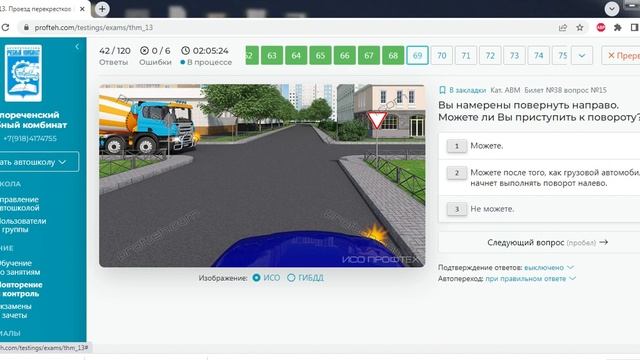This screenshot has height=360, width=640.
Task: Click the share page icon in address bar
Action: click(563, 27)
